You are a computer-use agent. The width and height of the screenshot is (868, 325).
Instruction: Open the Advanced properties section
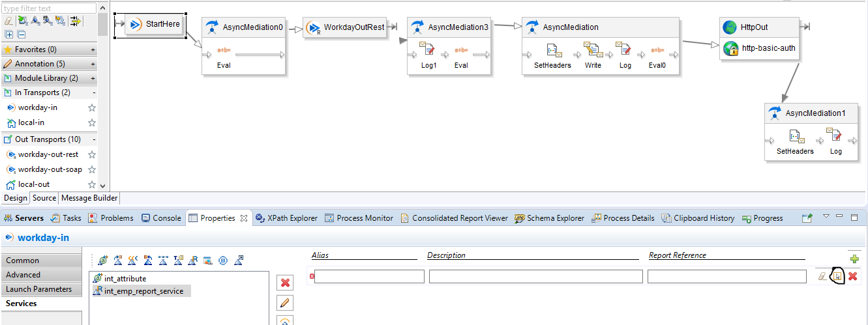[41, 275]
